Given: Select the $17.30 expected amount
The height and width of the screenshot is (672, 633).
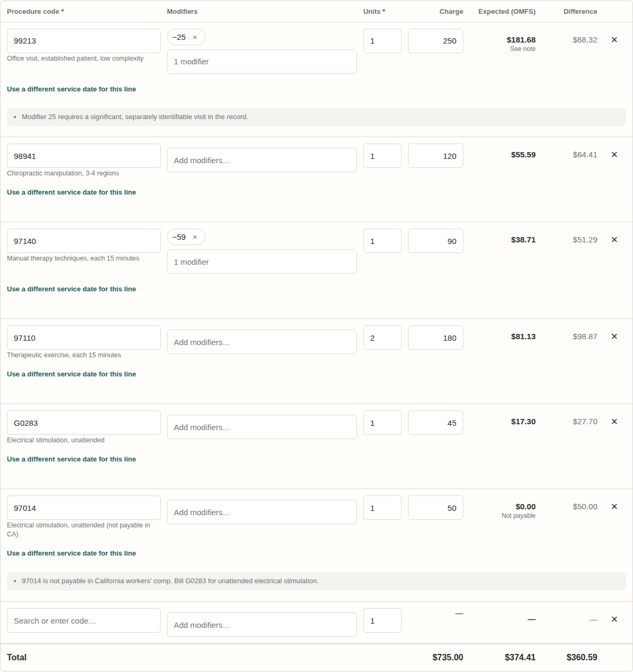Looking at the screenshot, I should pyautogui.click(x=523, y=422).
